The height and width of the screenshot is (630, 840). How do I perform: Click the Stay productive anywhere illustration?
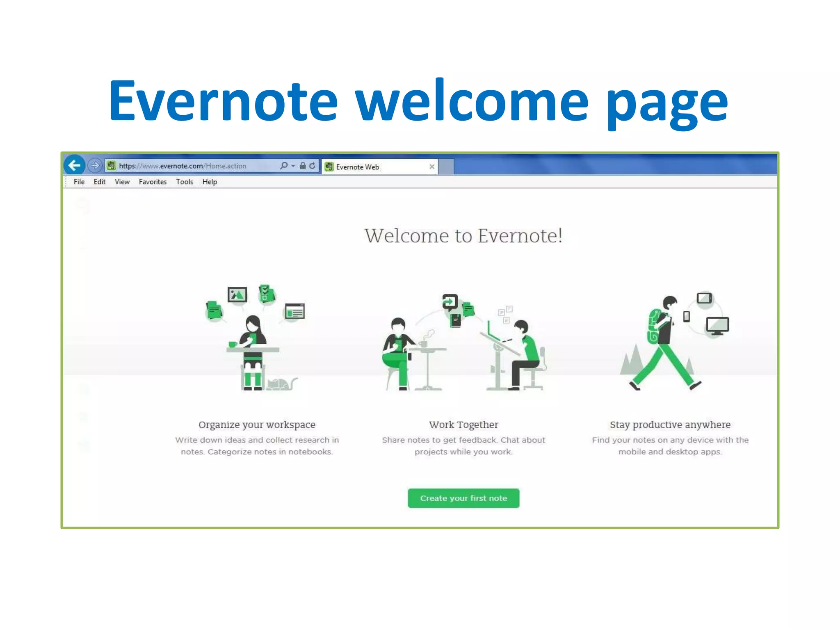674,341
